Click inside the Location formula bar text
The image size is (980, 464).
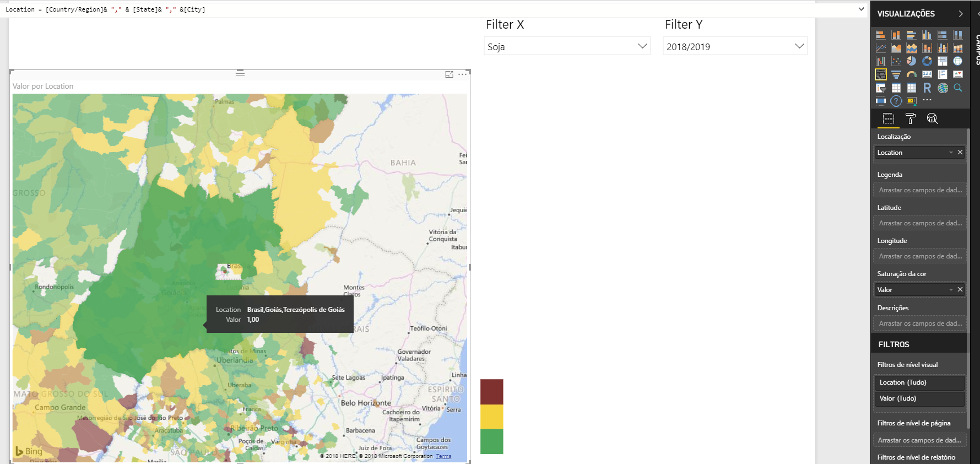(105, 9)
